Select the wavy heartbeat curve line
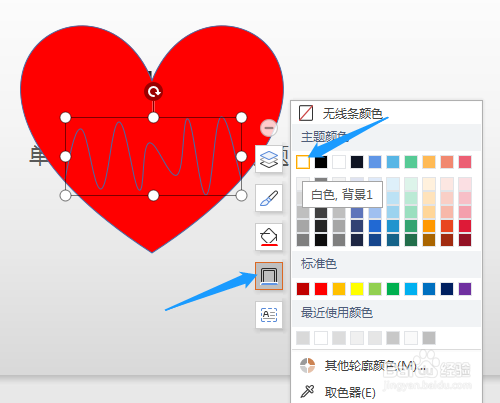The image size is (500, 403). tap(153, 157)
